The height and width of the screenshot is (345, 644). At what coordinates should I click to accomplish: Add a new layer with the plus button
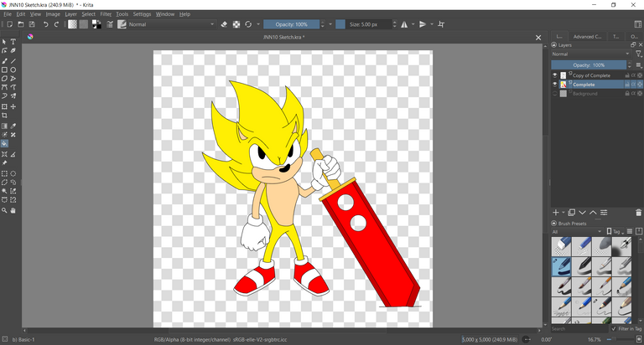[x=555, y=213]
